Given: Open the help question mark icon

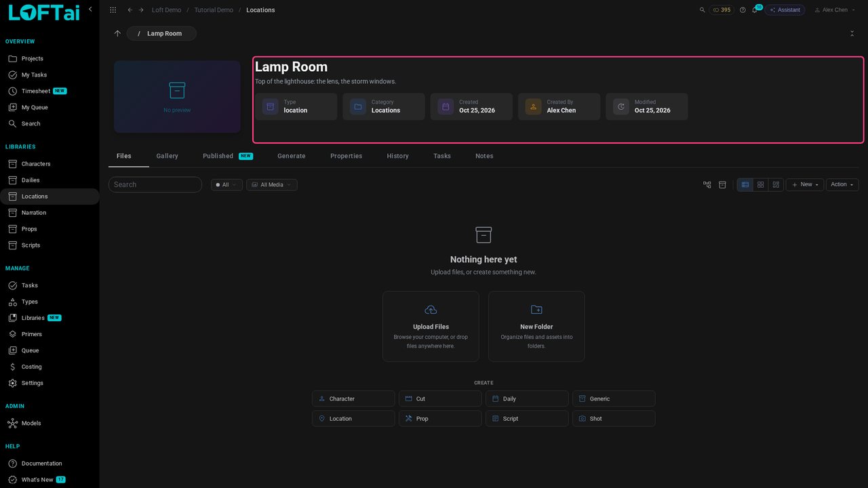Looking at the screenshot, I should (x=743, y=10).
